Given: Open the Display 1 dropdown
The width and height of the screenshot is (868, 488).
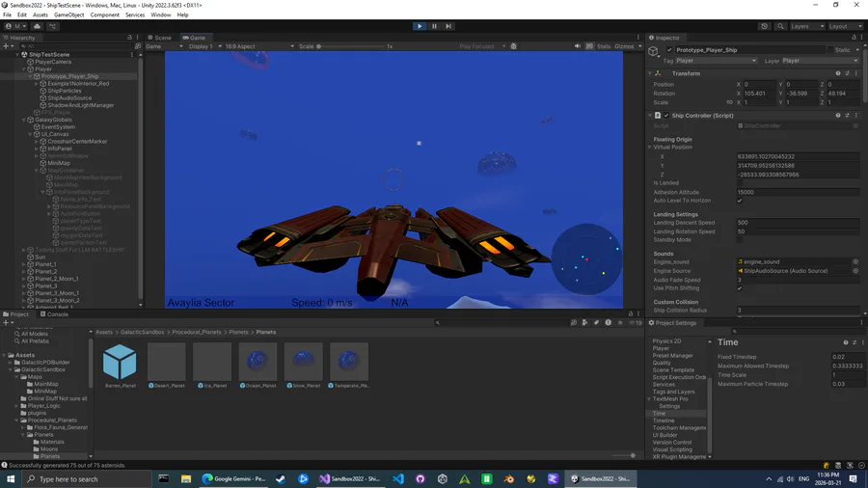Looking at the screenshot, I should (x=204, y=46).
